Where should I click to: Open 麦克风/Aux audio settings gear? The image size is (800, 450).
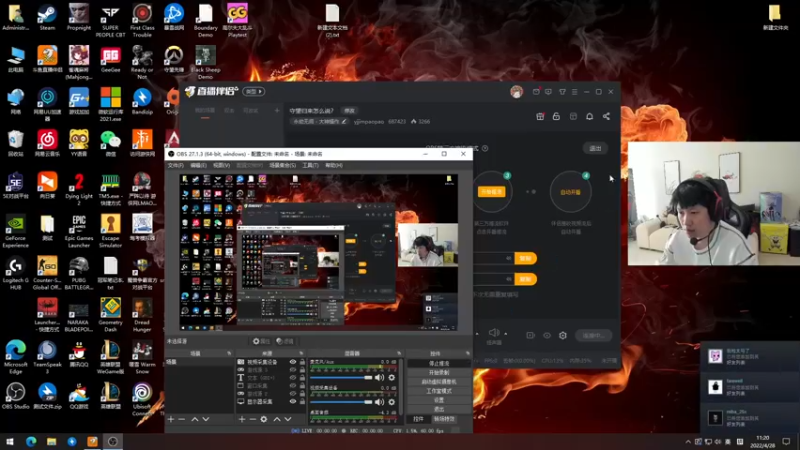point(391,378)
